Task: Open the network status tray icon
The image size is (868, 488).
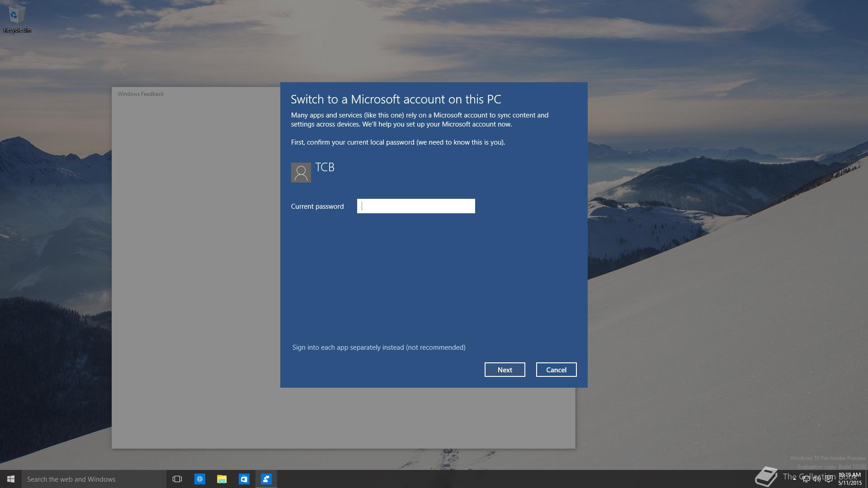Action: point(806,479)
